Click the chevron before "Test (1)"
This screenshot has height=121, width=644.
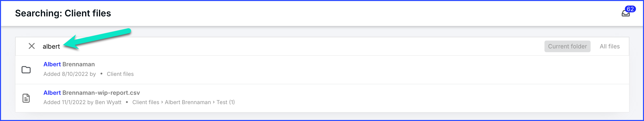click(214, 102)
